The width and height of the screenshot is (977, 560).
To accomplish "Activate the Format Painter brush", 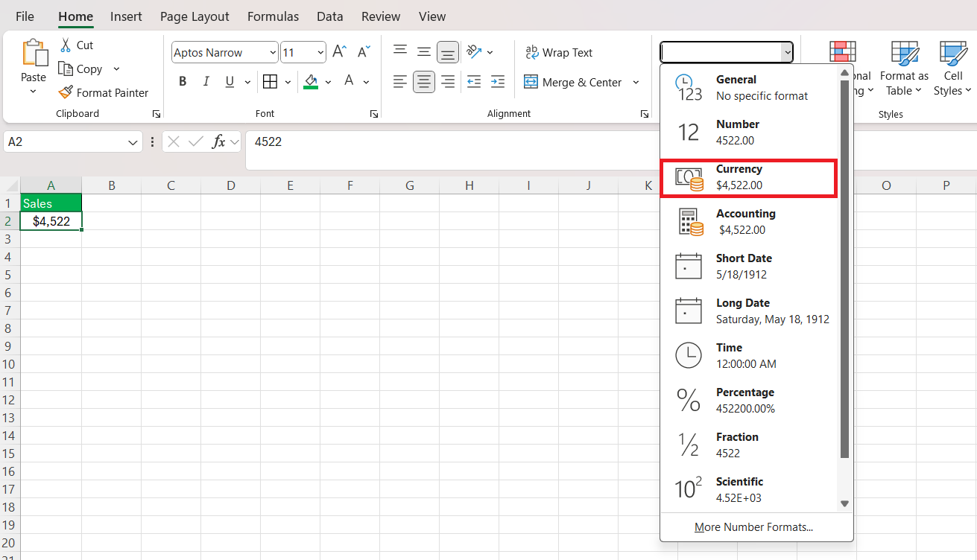I will pos(66,92).
